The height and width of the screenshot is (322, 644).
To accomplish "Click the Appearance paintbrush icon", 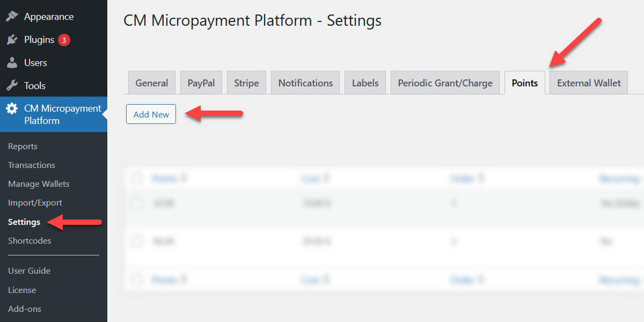I will coord(12,16).
